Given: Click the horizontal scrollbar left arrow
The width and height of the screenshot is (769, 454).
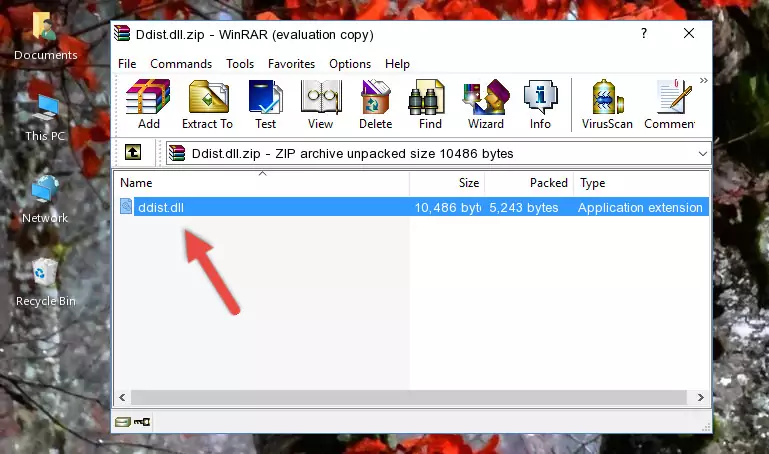Looking at the screenshot, I should click(123, 397).
